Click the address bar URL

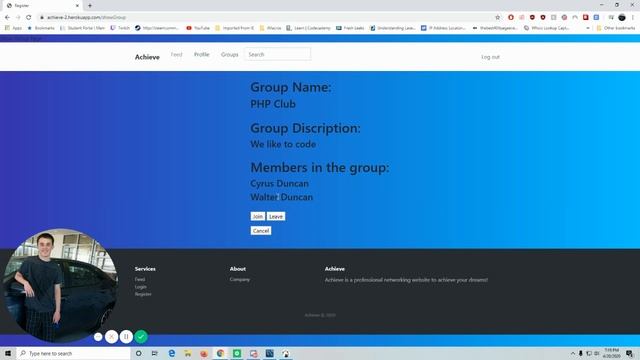pos(86,18)
